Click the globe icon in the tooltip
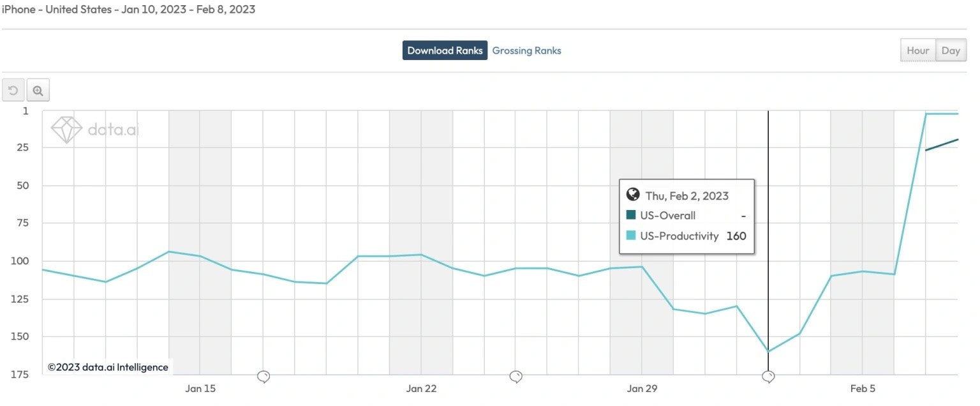 coord(633,195)
